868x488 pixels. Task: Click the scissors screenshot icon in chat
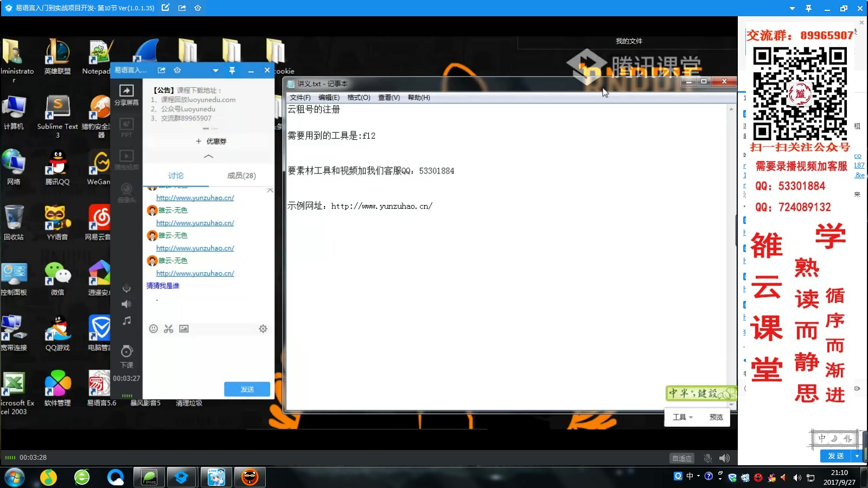(169, 329)
